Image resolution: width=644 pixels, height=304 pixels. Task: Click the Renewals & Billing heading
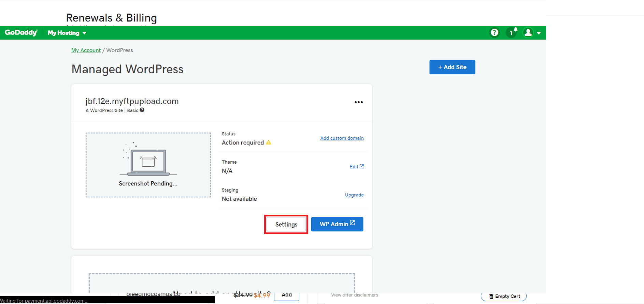pyautogui.click(x=112, y=18)
